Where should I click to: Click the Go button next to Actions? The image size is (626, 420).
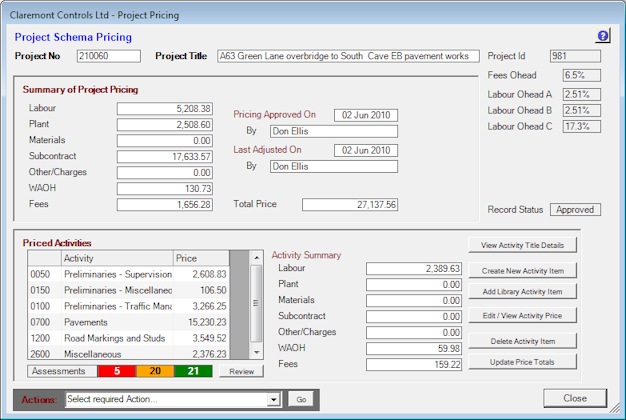(x=301, y=399)
